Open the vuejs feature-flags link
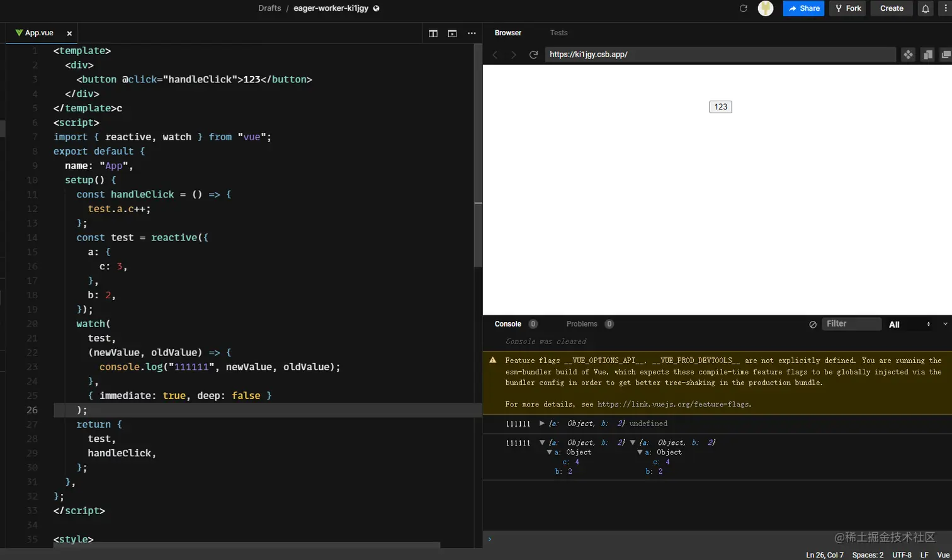This screenshot has height=560, width=952. (x=674, y=405)
